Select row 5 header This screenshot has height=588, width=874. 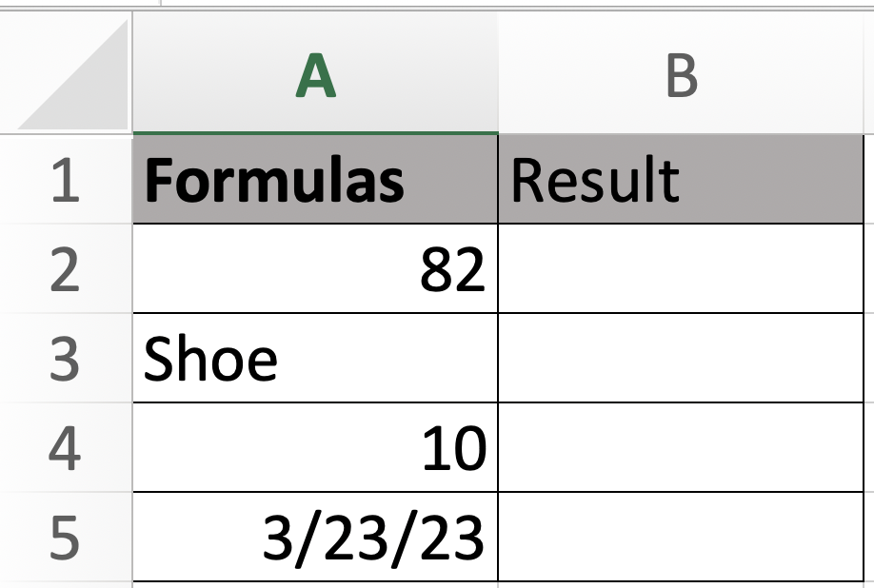[65, 538]
